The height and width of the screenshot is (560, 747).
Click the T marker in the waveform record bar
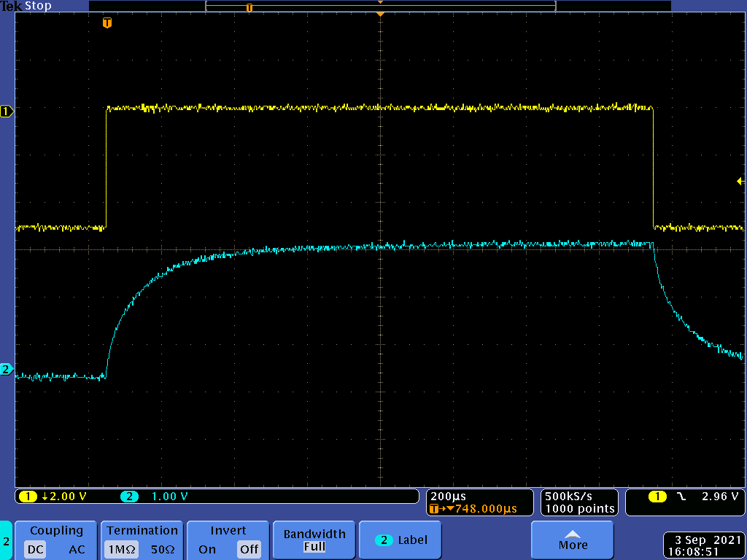(249, 7)
